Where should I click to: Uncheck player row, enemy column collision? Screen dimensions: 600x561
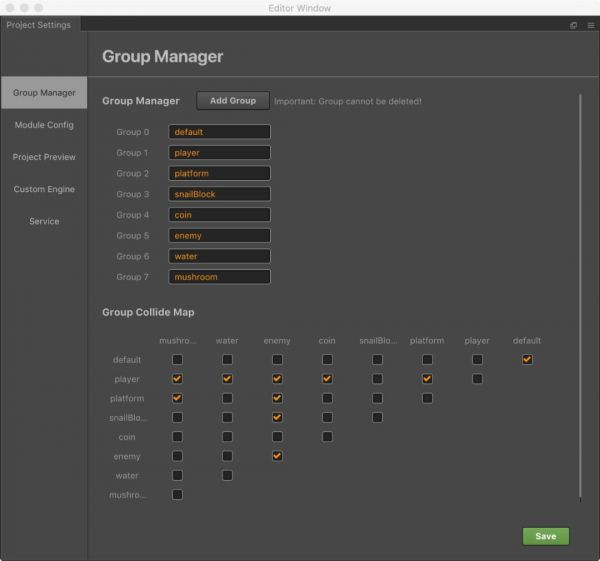pos(277,379)
